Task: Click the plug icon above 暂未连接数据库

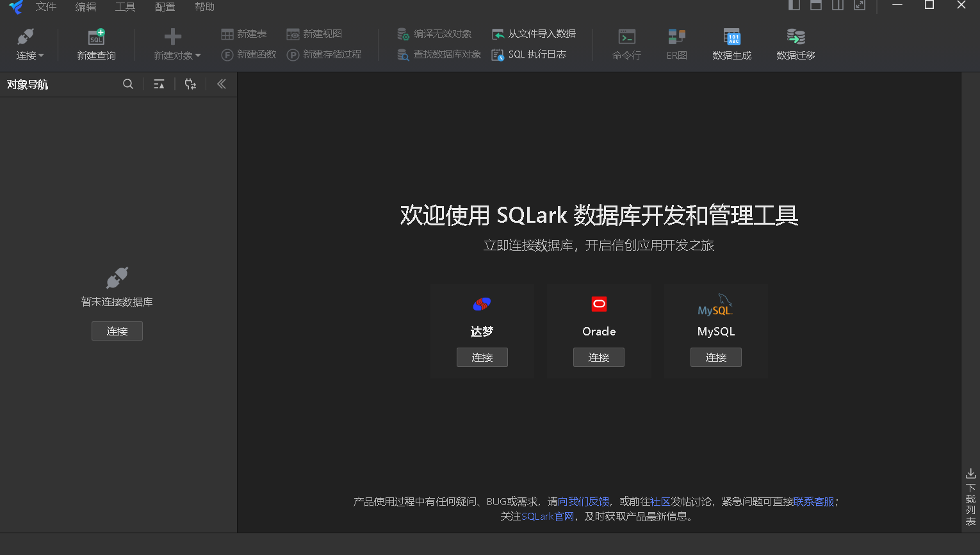Action: tap(117, 278)
